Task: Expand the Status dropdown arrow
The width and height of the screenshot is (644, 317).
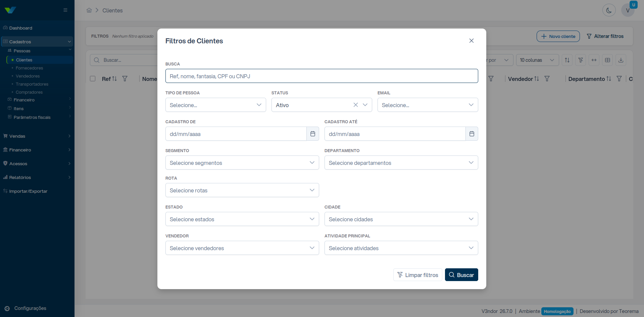Action: pos(365,105)
